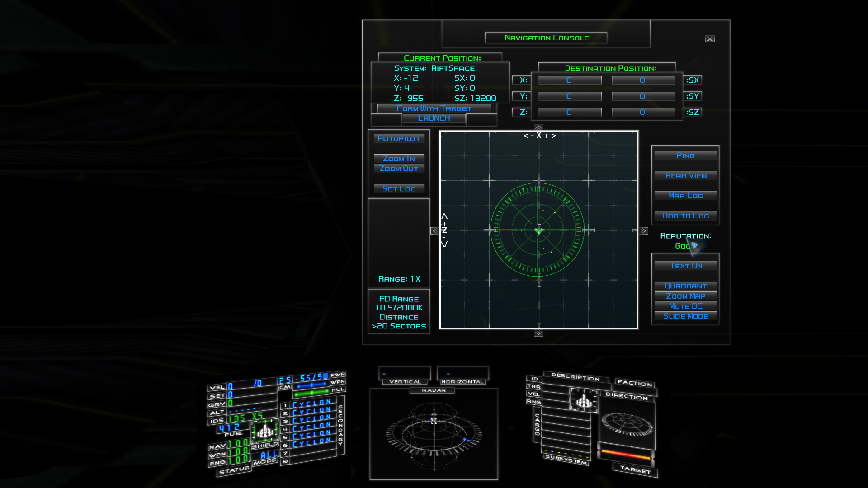Click the HUL hull status bar
Viewport: 868px width, 488px height.
[x=311, y=393]
